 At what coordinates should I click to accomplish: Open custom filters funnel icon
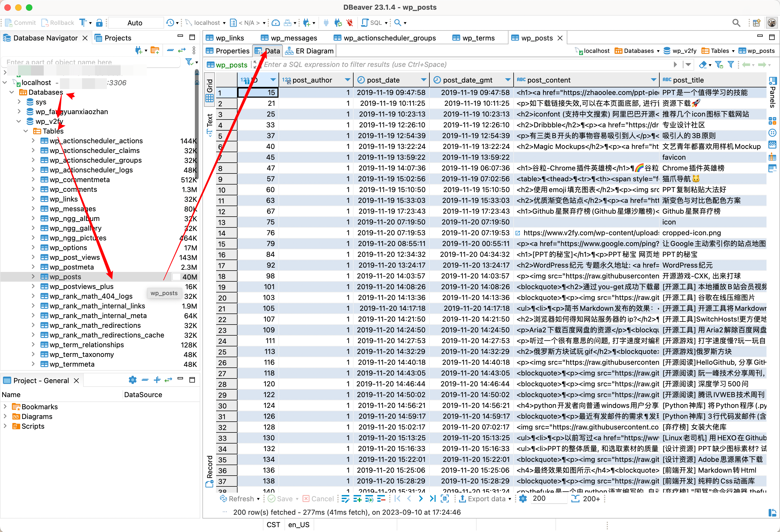tap(731, 64)
